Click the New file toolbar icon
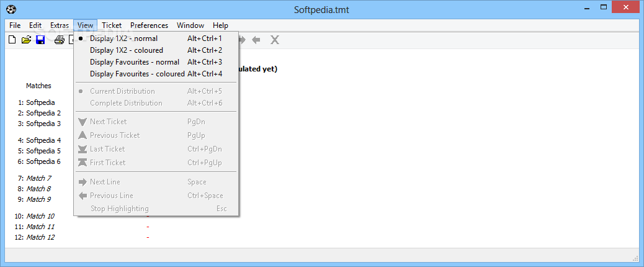 click(12, 40)
